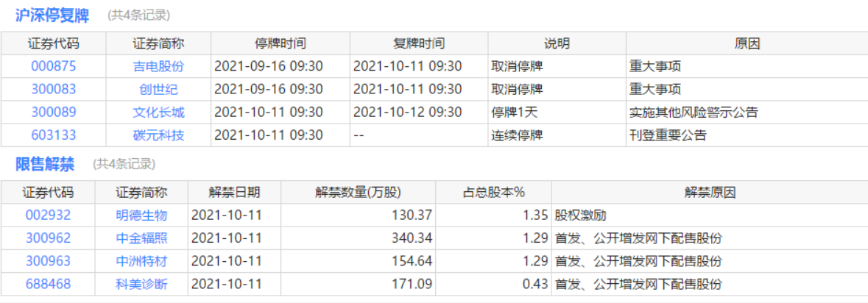Open stock code 603133
This screenshot has width=868, height=303.
(53, 135)
